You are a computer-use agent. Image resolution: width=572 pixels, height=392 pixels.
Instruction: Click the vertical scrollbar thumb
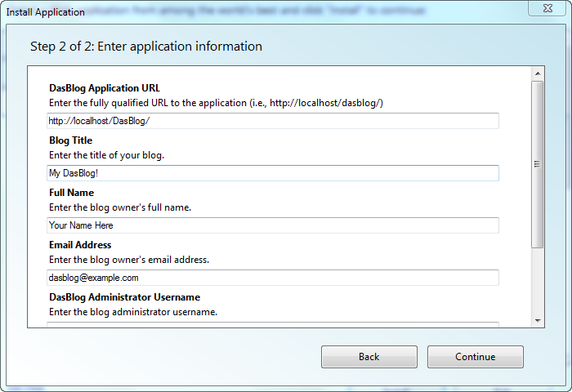pos(537,163)
